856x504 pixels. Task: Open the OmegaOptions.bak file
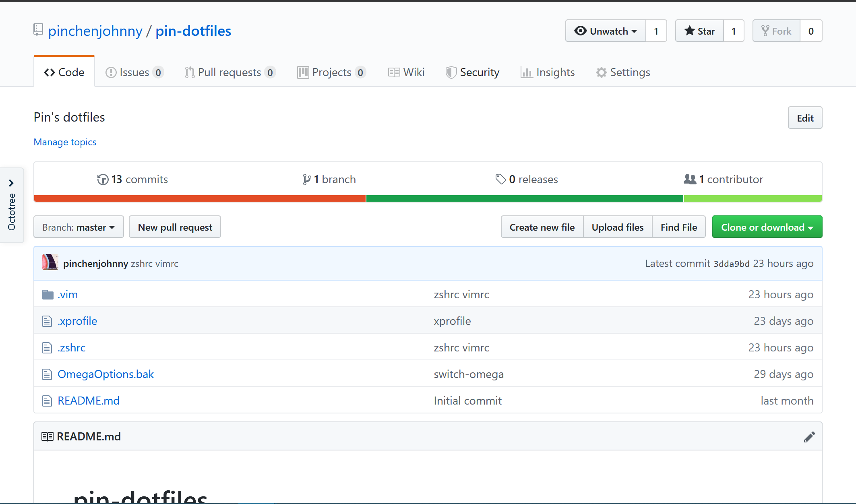click(x=105, y=374)
